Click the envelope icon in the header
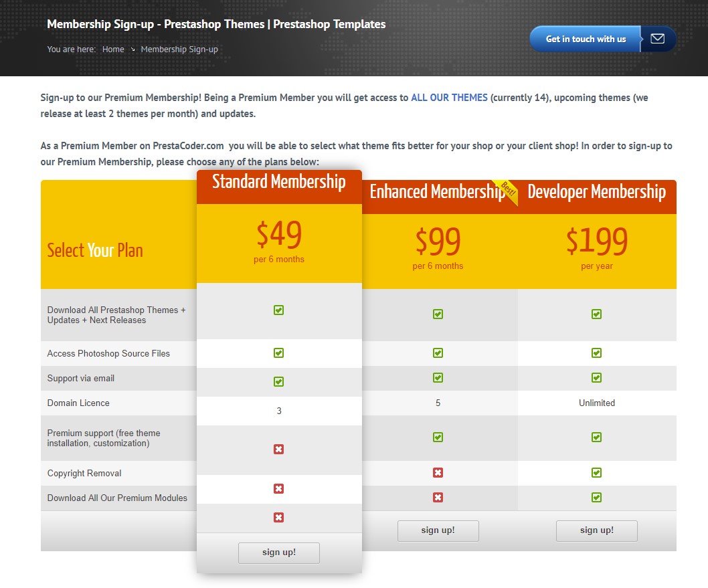This screenshot has width=708, height=588. (x=657, y=39)
